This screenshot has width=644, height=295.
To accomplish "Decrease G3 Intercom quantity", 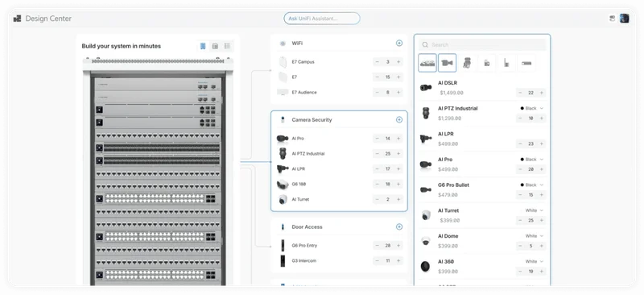I will [377, 260].
